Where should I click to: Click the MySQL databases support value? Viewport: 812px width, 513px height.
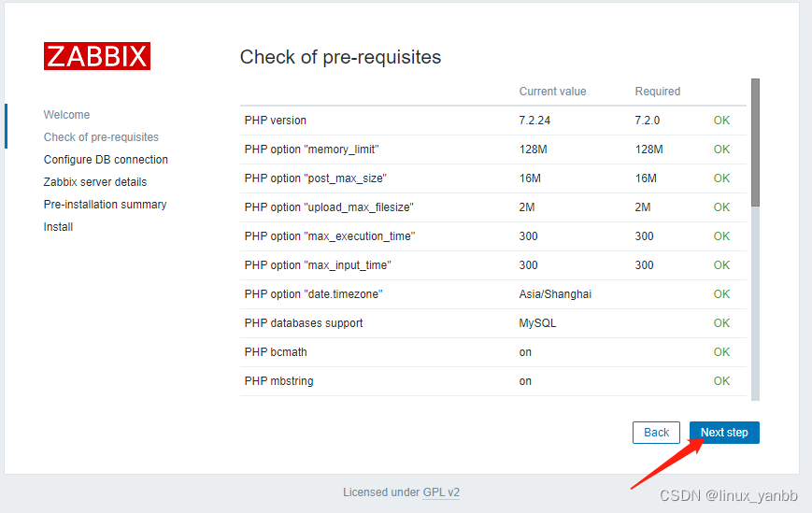pos(537,323)
